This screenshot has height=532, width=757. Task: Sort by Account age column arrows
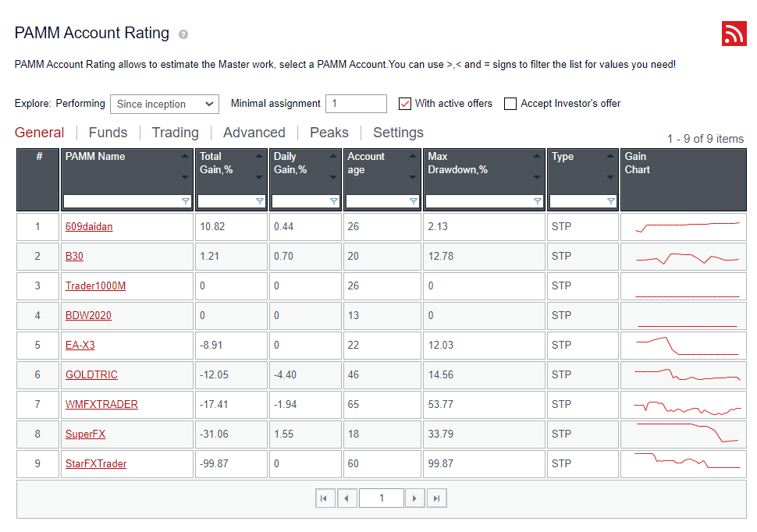pyautogui.click(x=413, y=166)
